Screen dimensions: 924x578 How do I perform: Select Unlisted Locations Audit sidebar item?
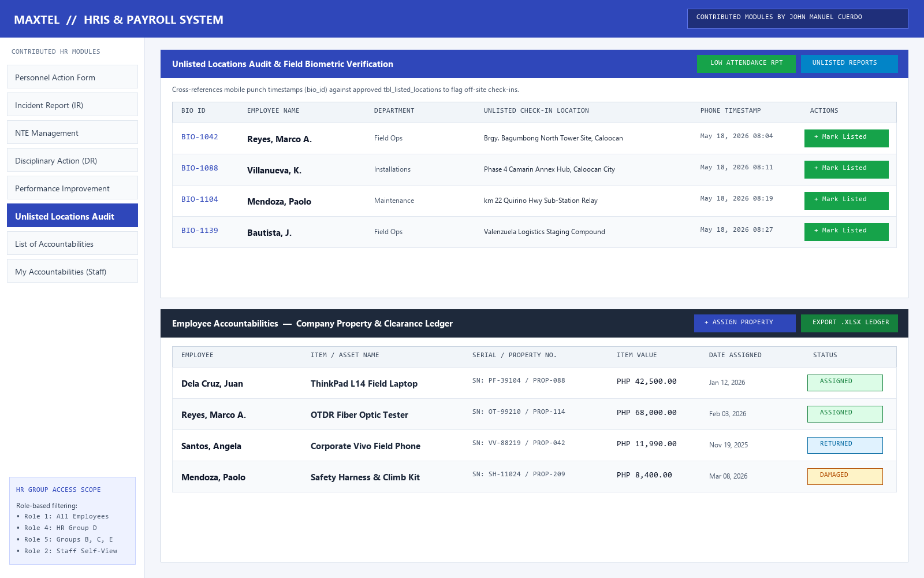click(x=72, y=216)
